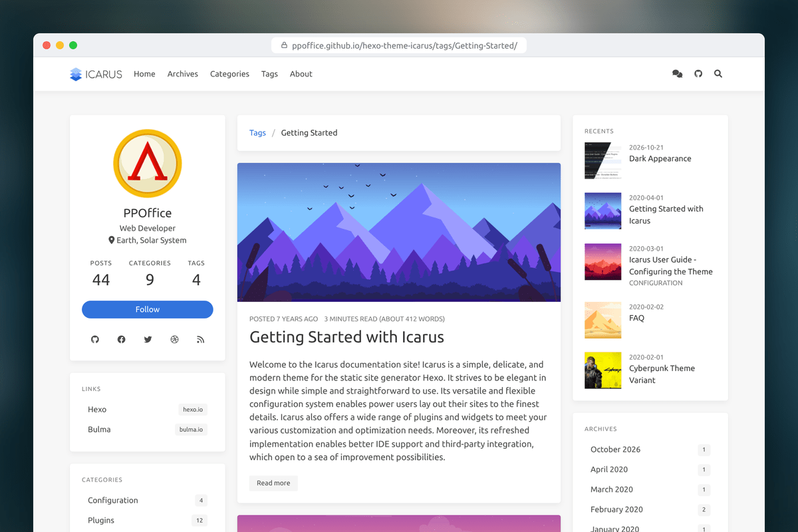Image resolution: width=798 pixels, height=532 pixels.
Task: Open the Tags menu item
Action: coord(269,74)
